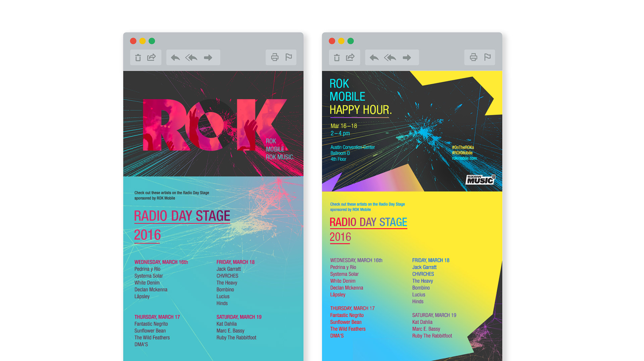
Task: Click green zoom dot on left window
Action: click(x=152, y=41)
